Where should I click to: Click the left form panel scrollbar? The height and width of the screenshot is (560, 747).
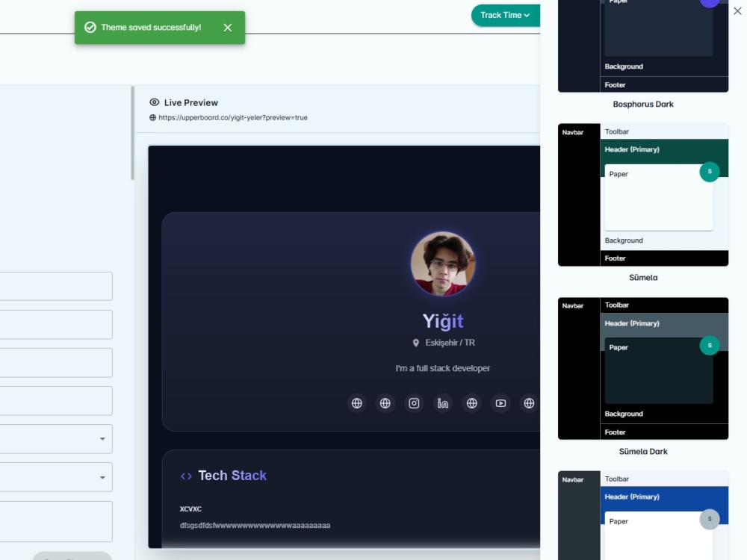(132, 134)
